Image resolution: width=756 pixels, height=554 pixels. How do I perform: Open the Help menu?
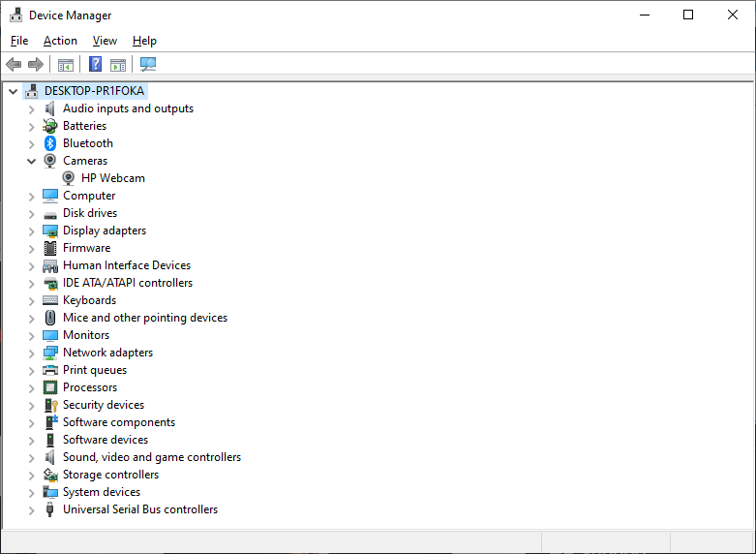tap(144, 41)
